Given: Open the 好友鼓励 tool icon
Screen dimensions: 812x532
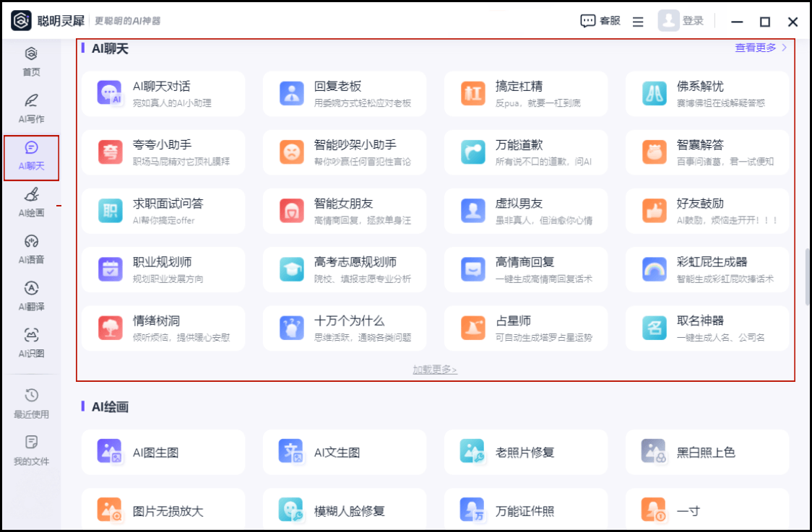Looking at the screenshot, I should [x=654, y=211].
